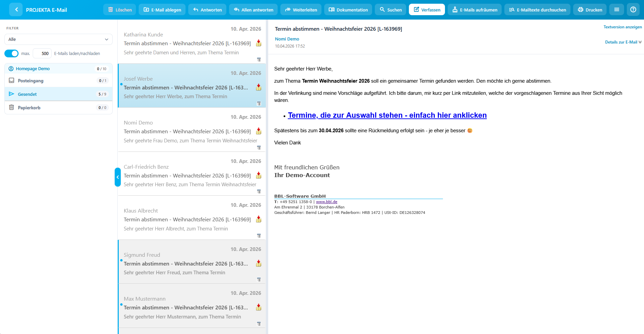The height and width of the screenshot is (334, 644).
Task: Click archive icon on Josef Werbe email
Action: (259, 87)
